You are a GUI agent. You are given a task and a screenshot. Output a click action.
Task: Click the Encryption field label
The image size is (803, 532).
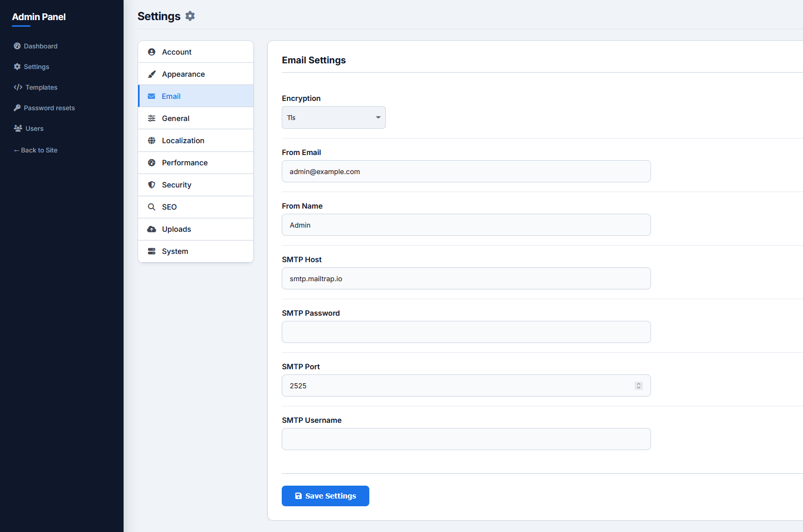(301, 98)
